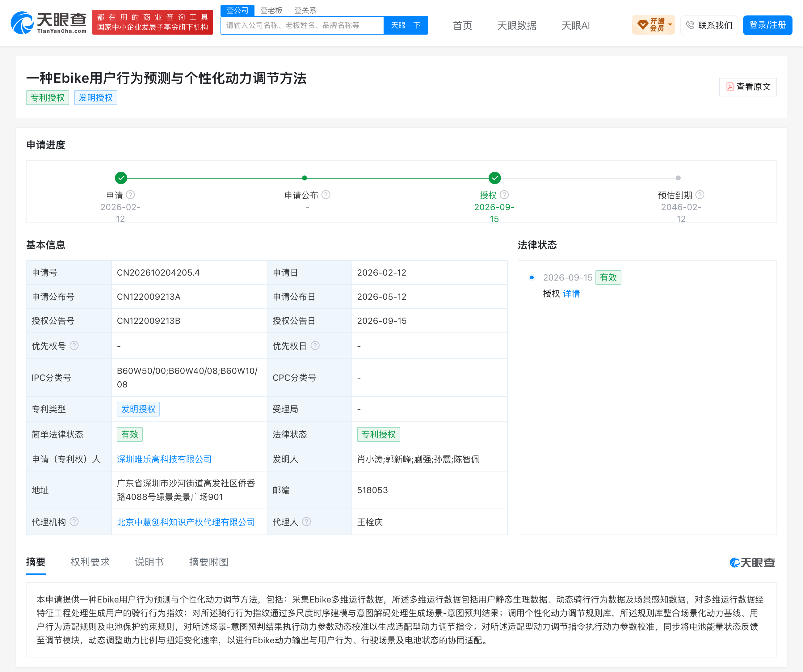Click the 专利授权 tag under the title

48,98
